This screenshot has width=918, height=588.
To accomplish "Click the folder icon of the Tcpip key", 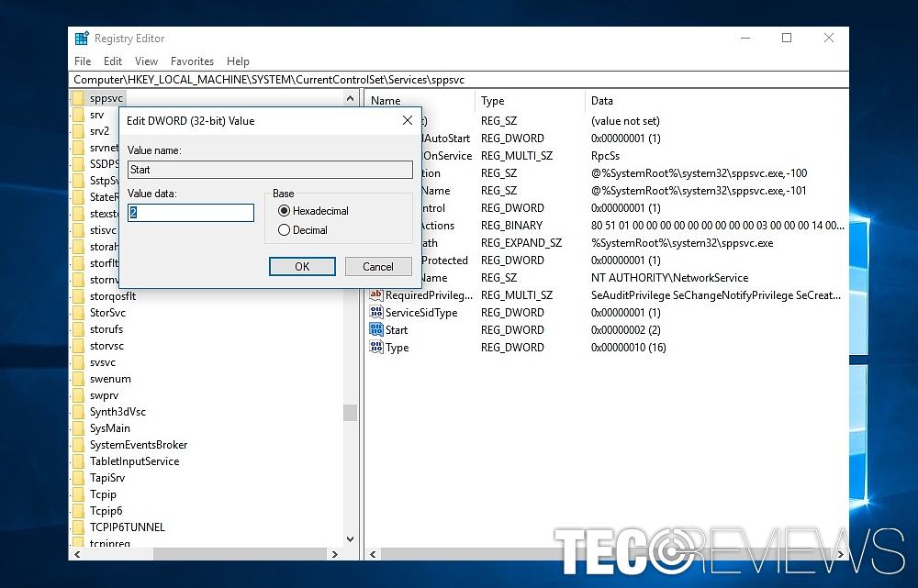I will [x=78, y=494].
